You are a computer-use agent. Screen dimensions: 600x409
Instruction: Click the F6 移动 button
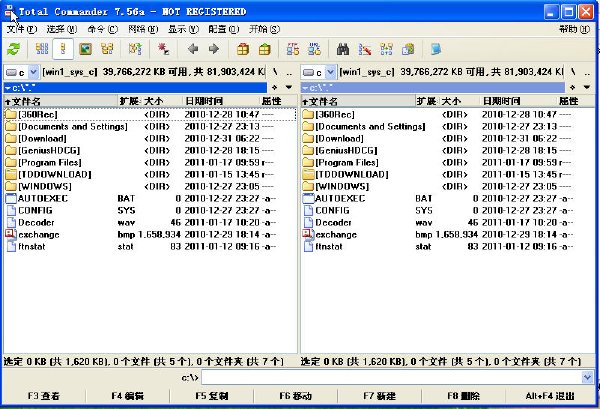295,396
